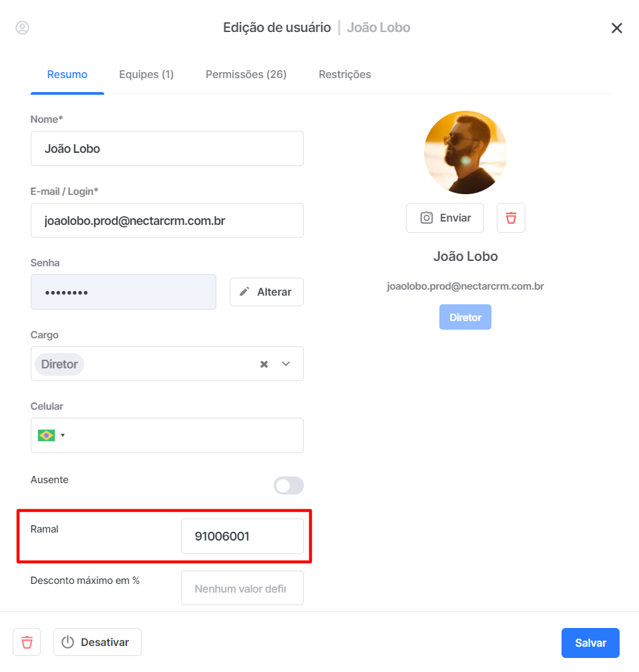Click the Ramal input field

tap(242, 536)
